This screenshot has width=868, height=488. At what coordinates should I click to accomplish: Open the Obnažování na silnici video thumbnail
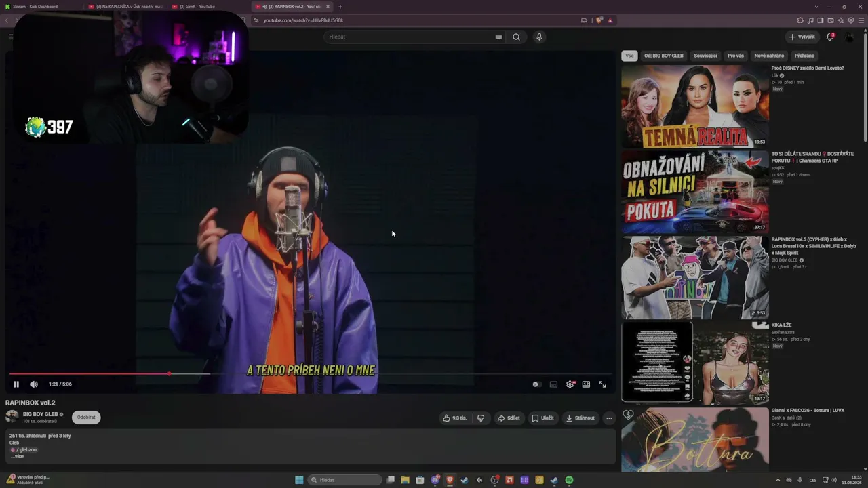[x=695, y=192]
